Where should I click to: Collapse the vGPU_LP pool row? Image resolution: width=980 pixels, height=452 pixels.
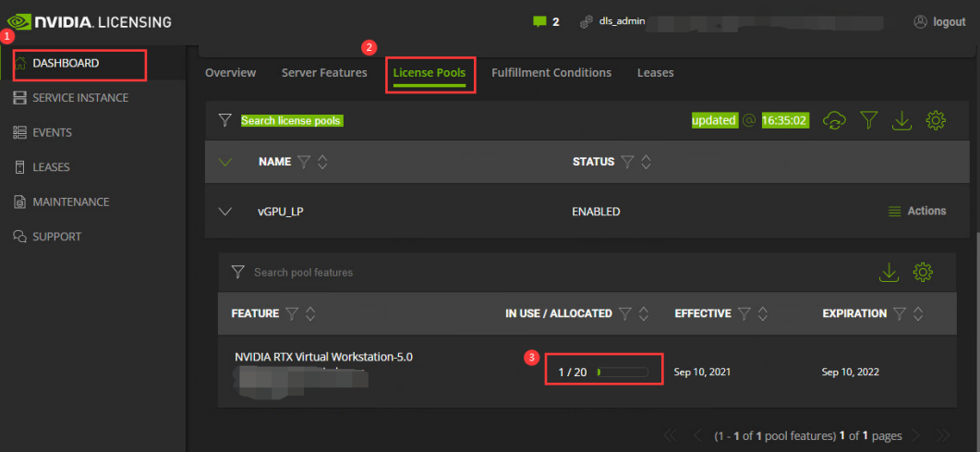[225, 212]
